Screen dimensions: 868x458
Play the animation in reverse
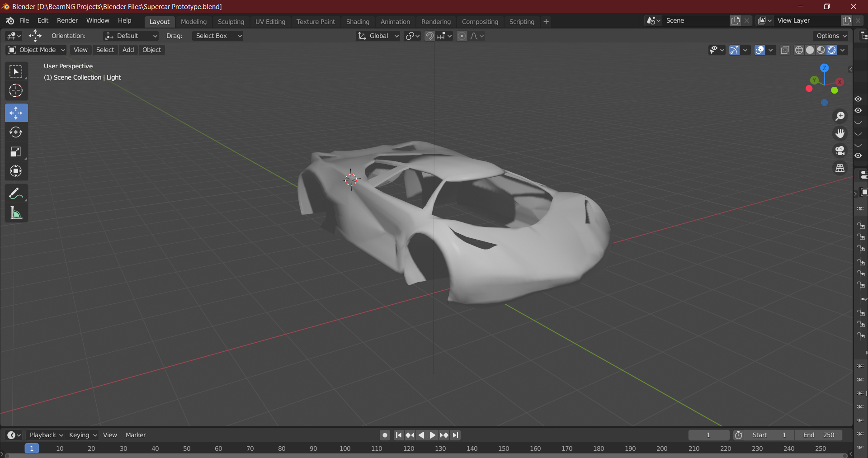tap(421, 435)
